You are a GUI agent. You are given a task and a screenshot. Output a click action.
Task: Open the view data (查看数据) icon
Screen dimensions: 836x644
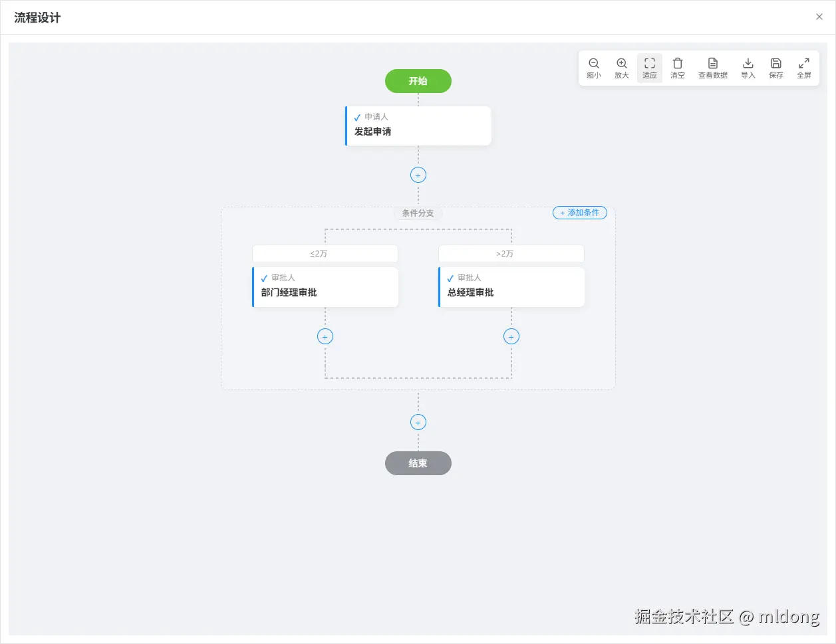point(713,63)
